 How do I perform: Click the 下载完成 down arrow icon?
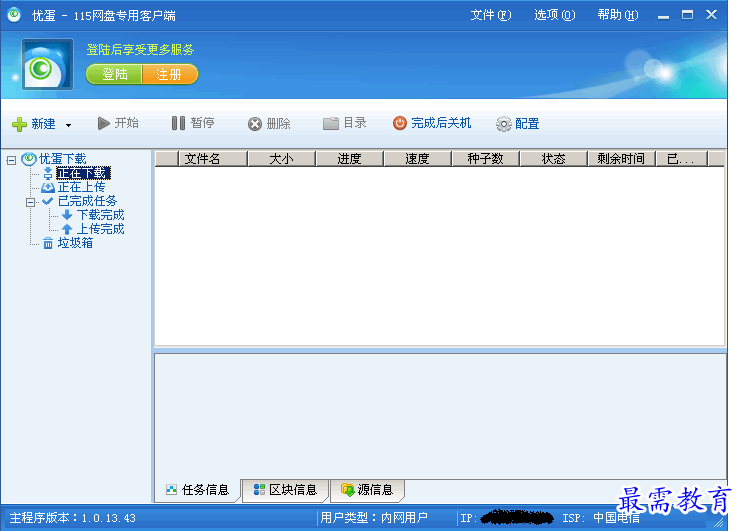pos(67,215)
